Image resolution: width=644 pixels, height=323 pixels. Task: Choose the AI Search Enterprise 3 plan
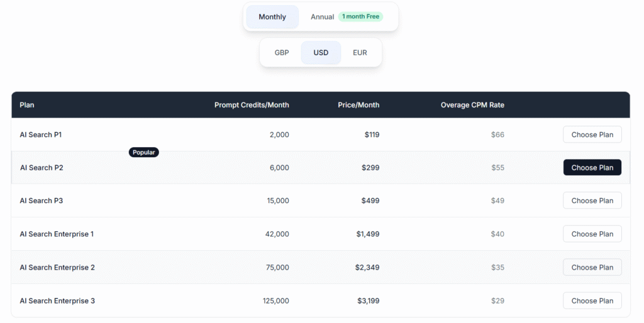pyautogui.click(x=592, y=301)
